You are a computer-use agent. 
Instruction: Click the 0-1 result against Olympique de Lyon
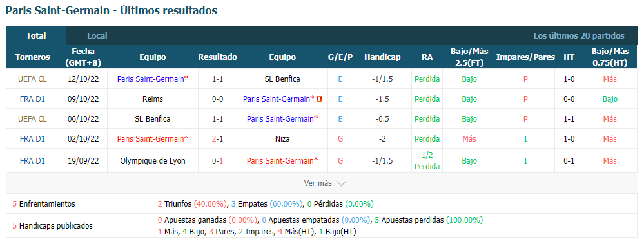click(x=218, y=161)
